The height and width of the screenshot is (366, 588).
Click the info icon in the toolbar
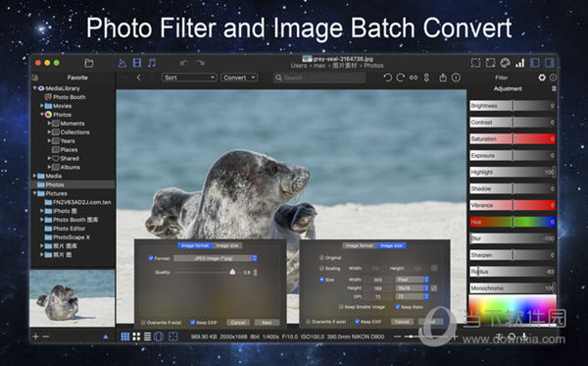click(456, 78)
